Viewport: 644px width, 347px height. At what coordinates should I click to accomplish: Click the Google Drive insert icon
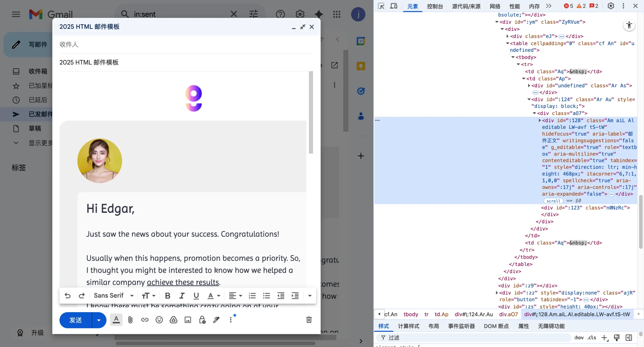[x=173, y=320]
